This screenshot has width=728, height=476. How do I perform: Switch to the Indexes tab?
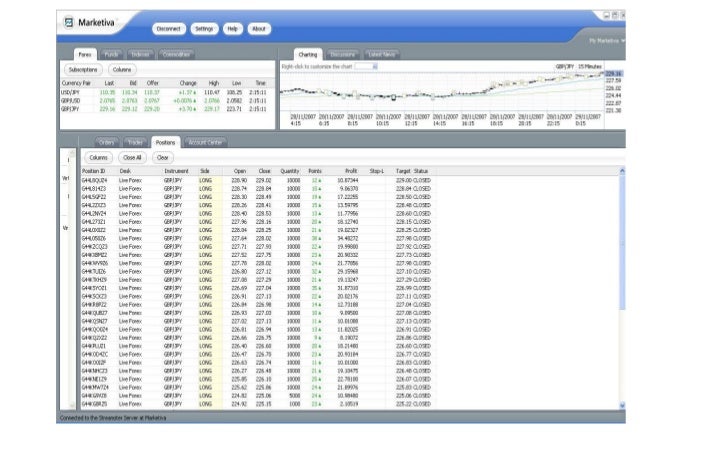[x=140, y=54]
